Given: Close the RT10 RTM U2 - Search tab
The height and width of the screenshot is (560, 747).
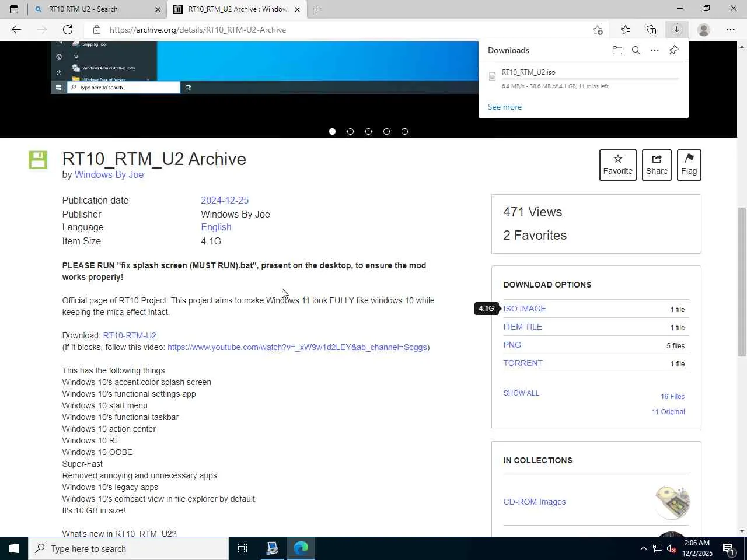Looking at the screenshot, I should [x=158, y=9].
